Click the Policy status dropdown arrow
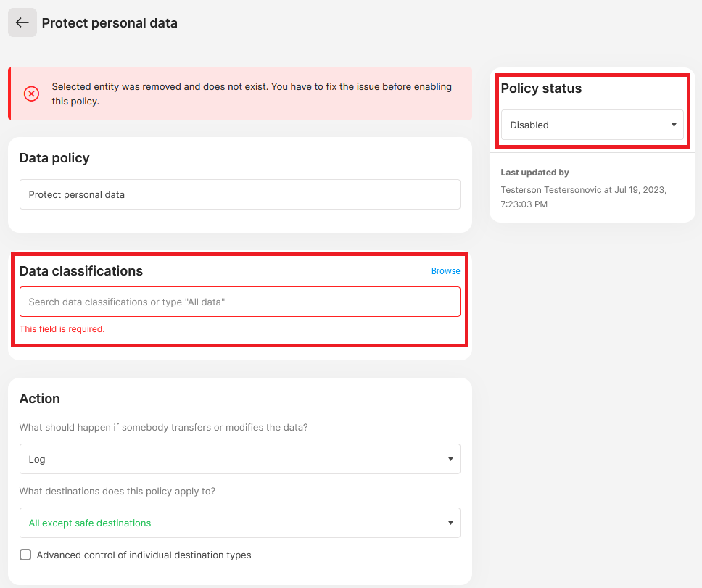Screen dimensions: 702x588 click(x=674, y=125)
